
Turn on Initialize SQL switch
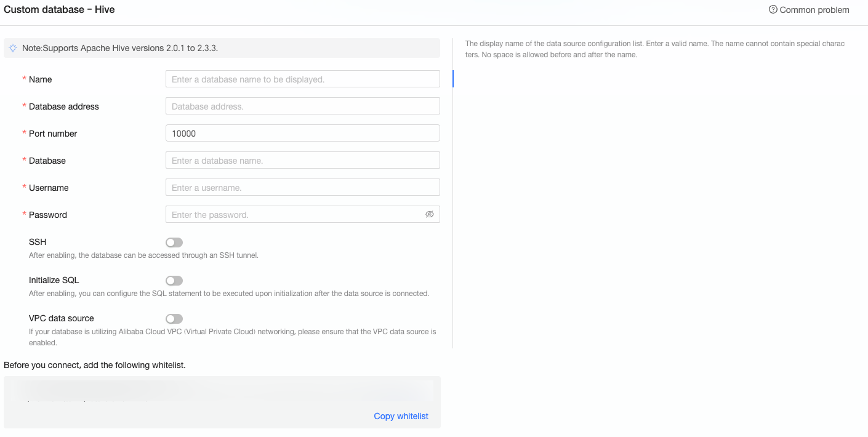coord(174,281)
